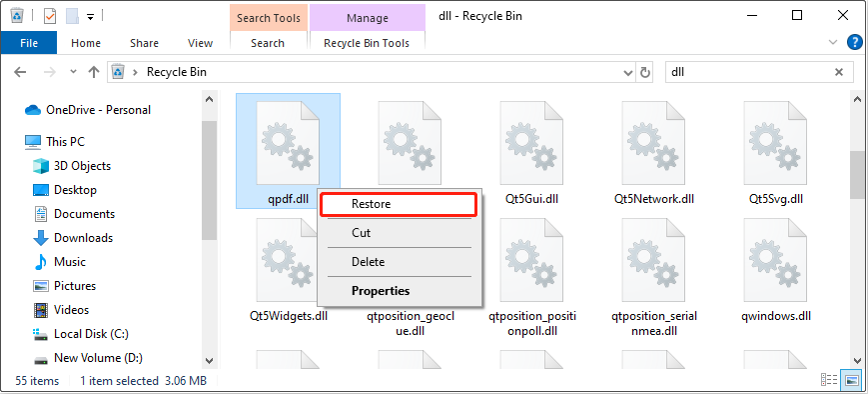Open the View ribbon tab
The height and width of the screenshot is (394, 868).
pyautogui.click(x=201, y=43)
